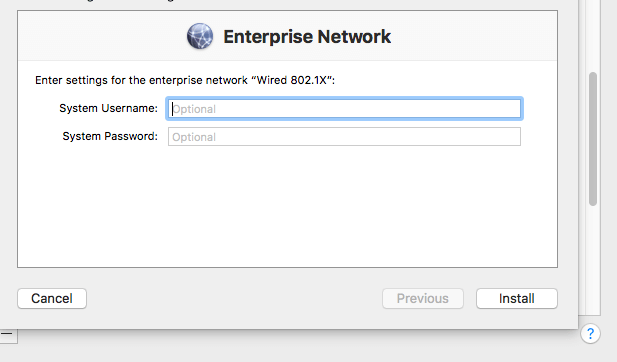This screenshot has height=362, width=617.
Task: Click into the System Password field
Action: (x=344, y=137)
